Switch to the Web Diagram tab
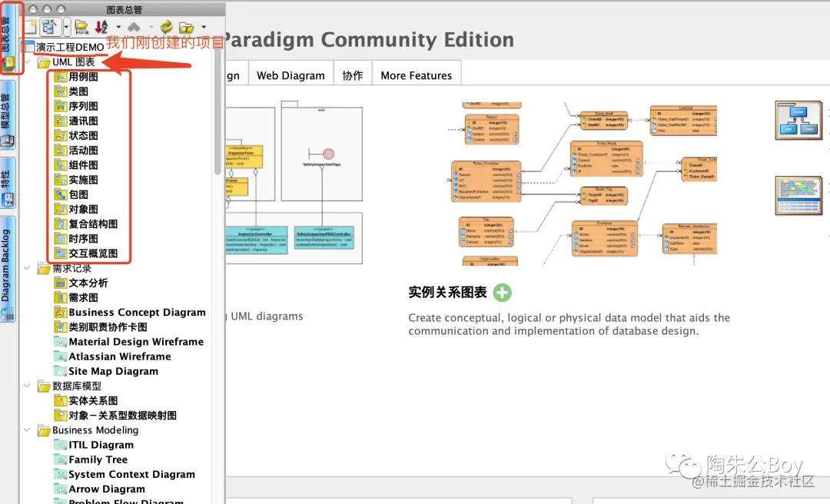This screenshot has height=504, width=830. pyautogui.click(x=290, y=76)
